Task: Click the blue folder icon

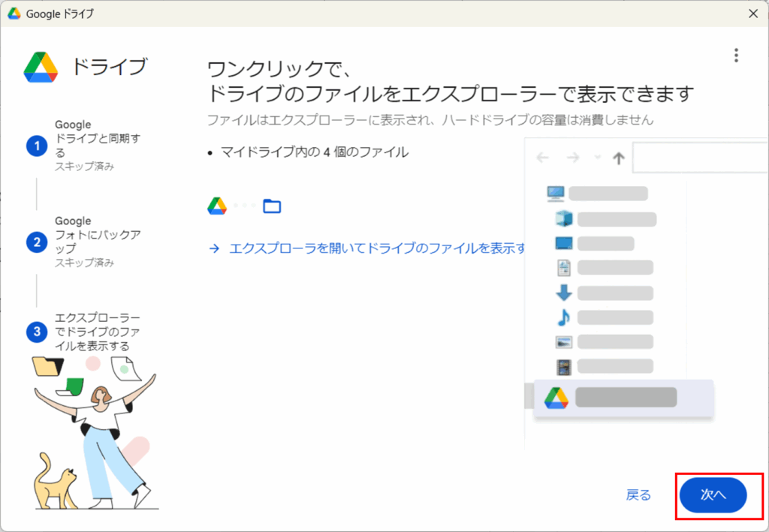Action: coord(272,206)
